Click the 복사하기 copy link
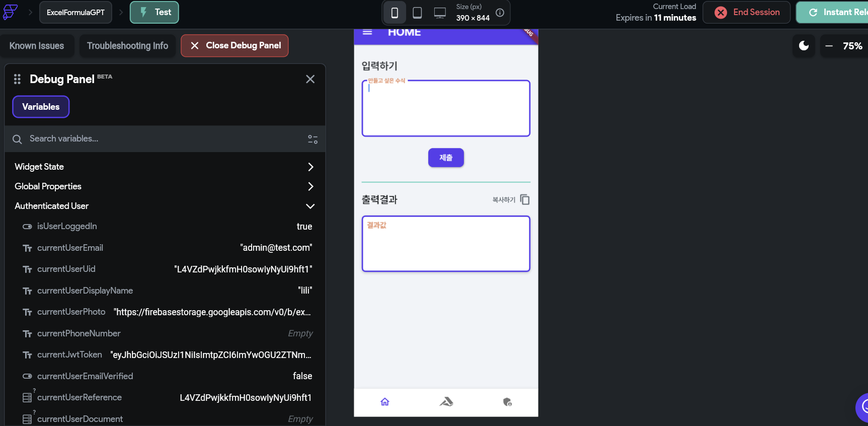 pos(504,200)
